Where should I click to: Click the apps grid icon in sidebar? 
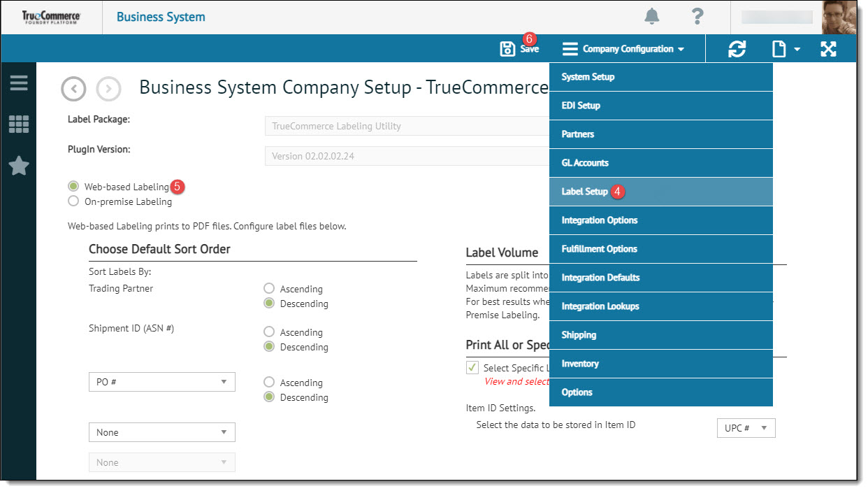click(x=18, y=124)
